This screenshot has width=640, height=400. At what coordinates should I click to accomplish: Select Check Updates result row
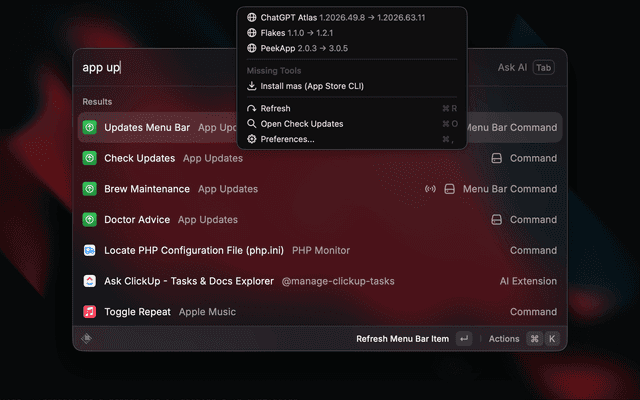[320, 158]
